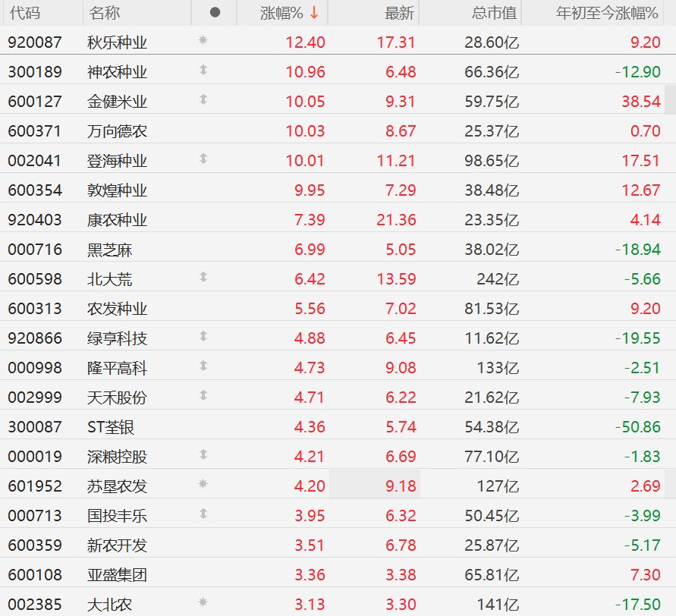Select stock name 新农开发
The width and height of the screenshot is (676, 616).
(118, 545)
